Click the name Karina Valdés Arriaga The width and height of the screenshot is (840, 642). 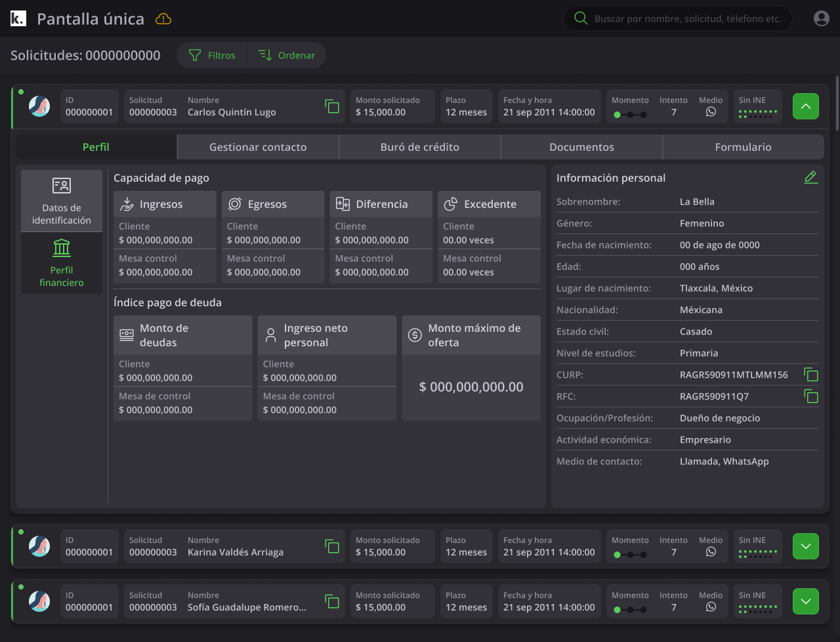(236, 552)
